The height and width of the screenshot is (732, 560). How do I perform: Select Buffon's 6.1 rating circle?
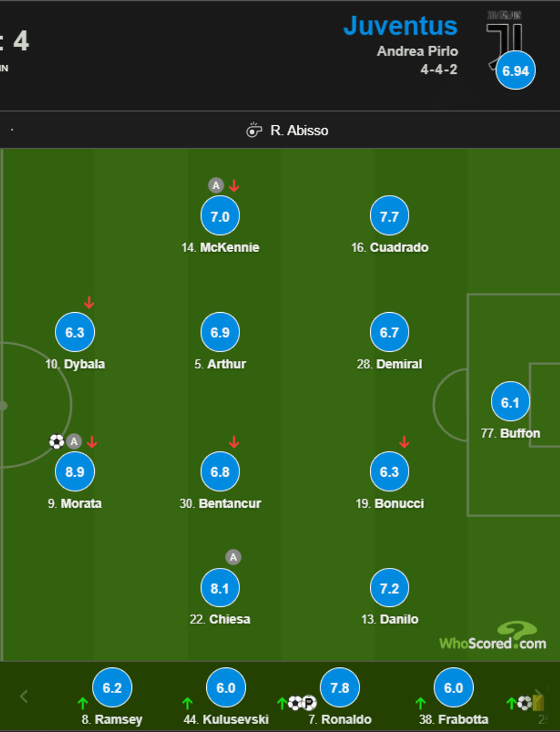(x=510, y=402)
